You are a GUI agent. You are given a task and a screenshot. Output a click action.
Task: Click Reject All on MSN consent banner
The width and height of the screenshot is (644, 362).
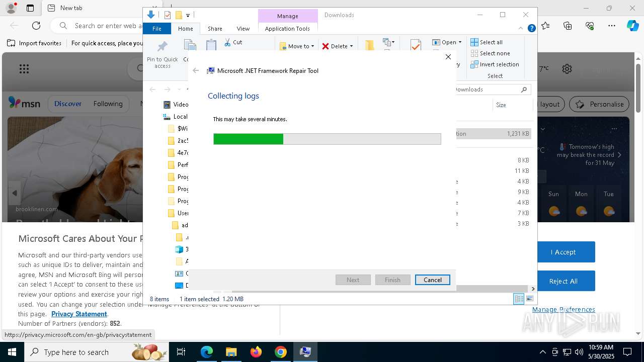563,281
